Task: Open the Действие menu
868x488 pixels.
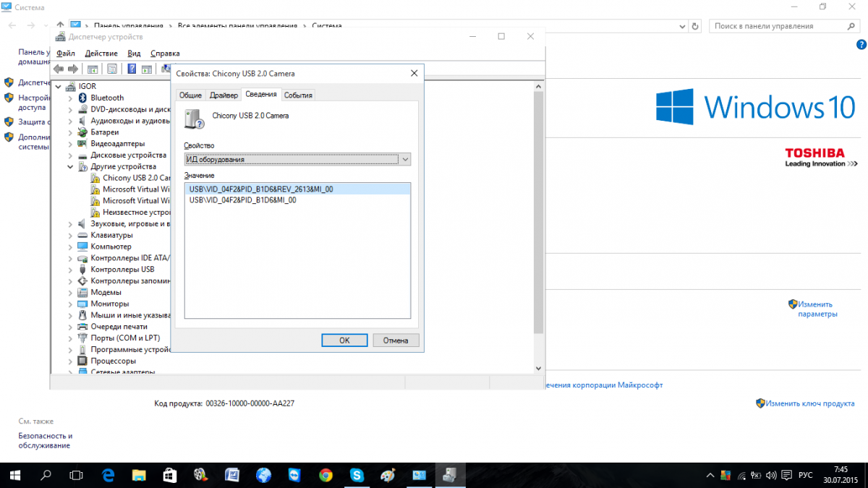Action: pyautogui.click(x=101, y=53)
